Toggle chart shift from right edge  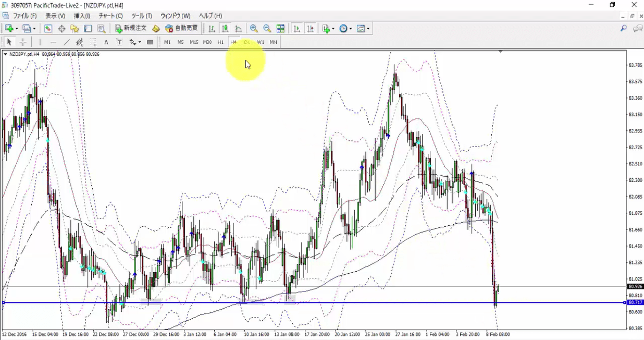click(x=311, y=29)
